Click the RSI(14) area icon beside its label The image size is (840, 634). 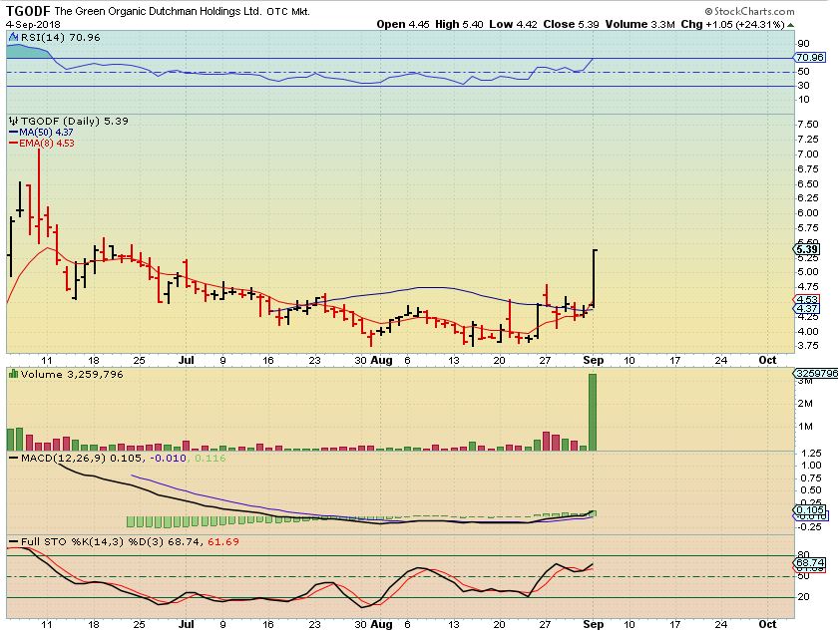13,38
